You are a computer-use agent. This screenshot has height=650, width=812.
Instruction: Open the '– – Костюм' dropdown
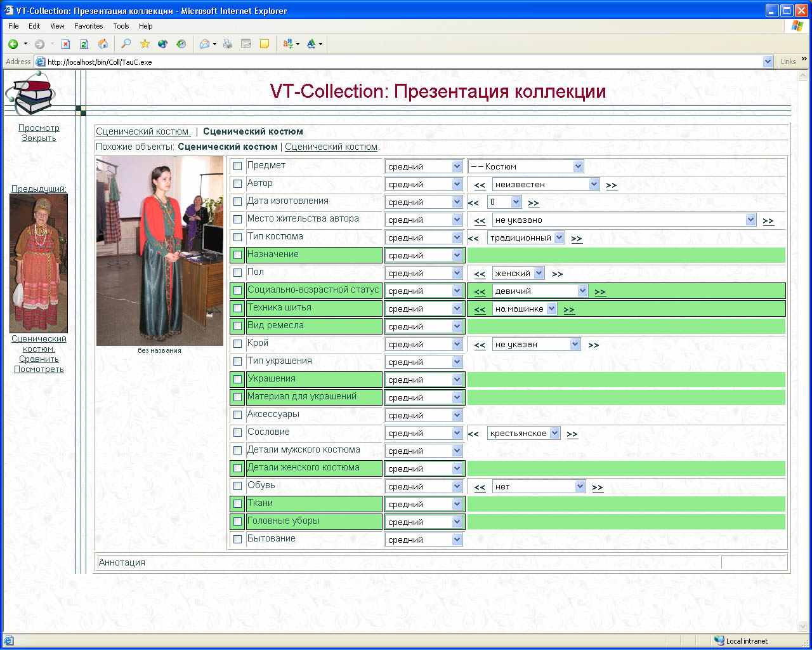525,166
